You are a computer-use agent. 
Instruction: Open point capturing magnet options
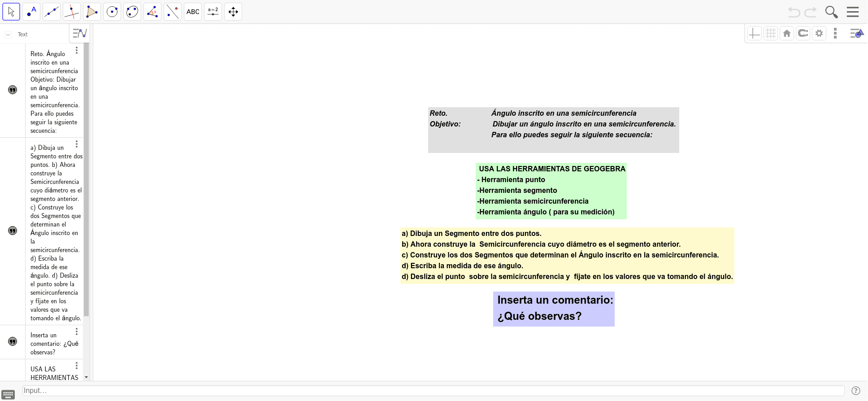[803, 33]
